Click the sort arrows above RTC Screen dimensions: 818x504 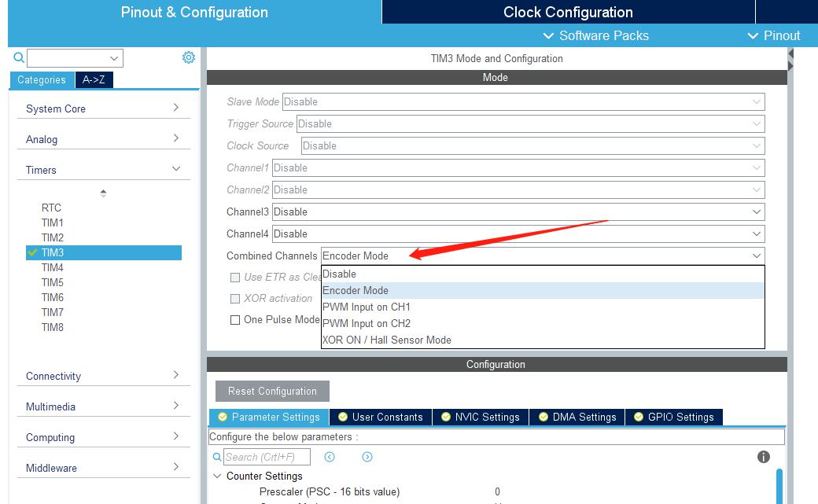(103, 193)
